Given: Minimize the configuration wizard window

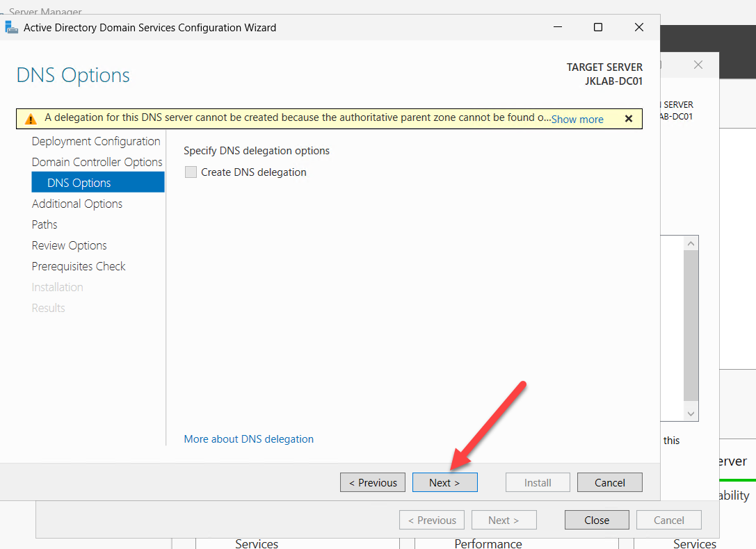Looking at the screenshot, I should [x=558, y=27].
